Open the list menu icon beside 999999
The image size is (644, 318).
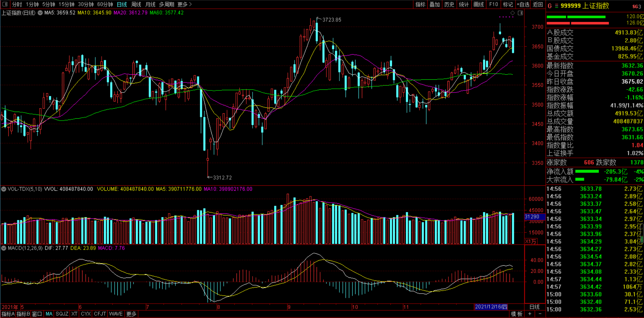[556, 6]
